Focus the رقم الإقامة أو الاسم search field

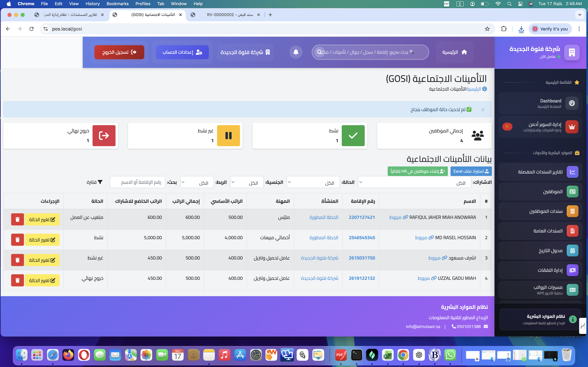[137, 182]
